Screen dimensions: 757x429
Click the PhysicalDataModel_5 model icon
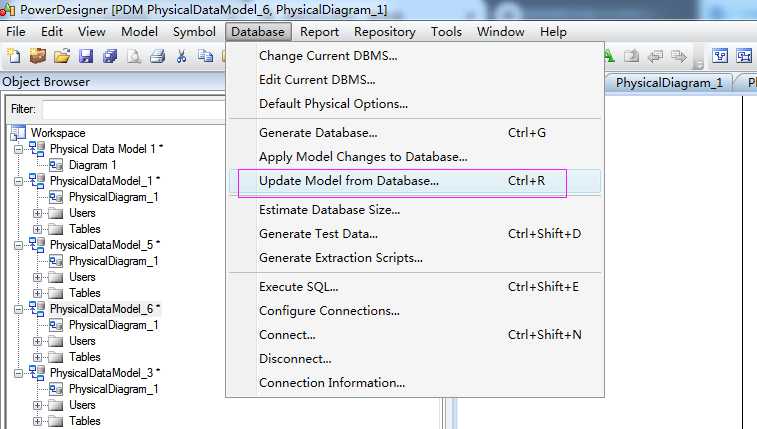coord(37,245)
